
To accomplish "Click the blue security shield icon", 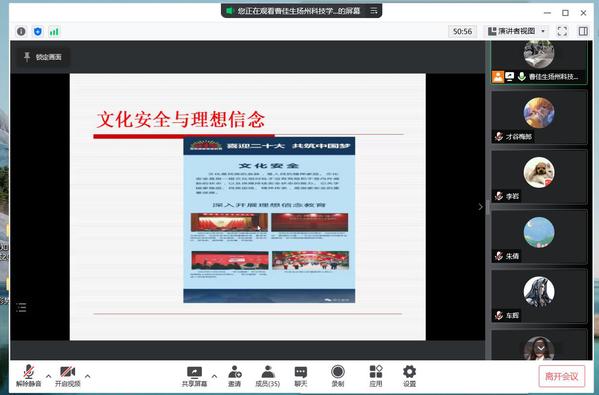I will pyautogui.click(x=38, y=31).
